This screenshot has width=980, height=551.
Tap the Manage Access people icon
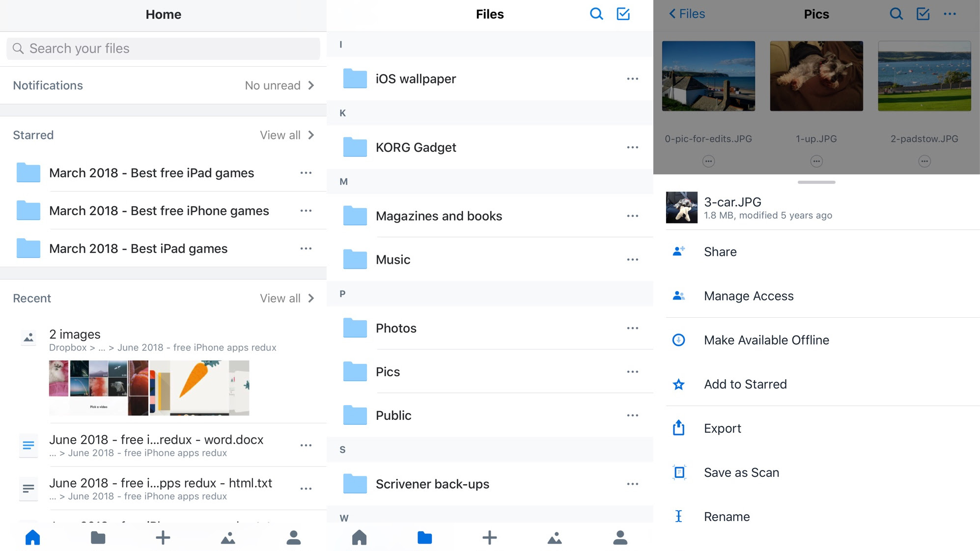click(x=678, y=296)
